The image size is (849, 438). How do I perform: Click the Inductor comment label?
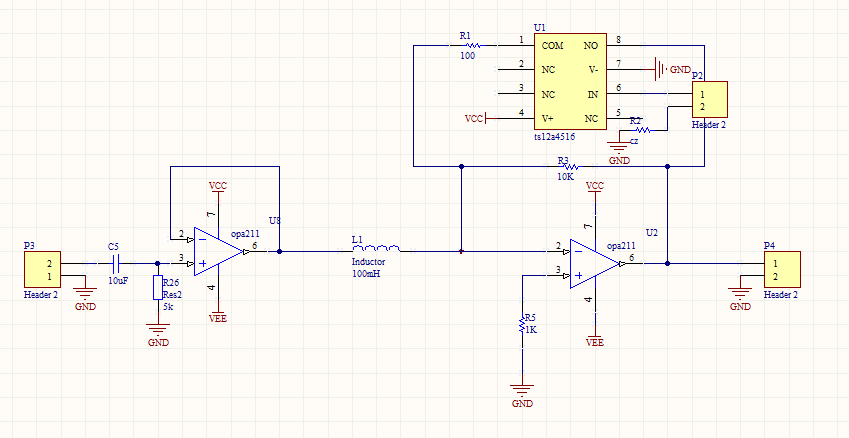click(x=368, y=262)
